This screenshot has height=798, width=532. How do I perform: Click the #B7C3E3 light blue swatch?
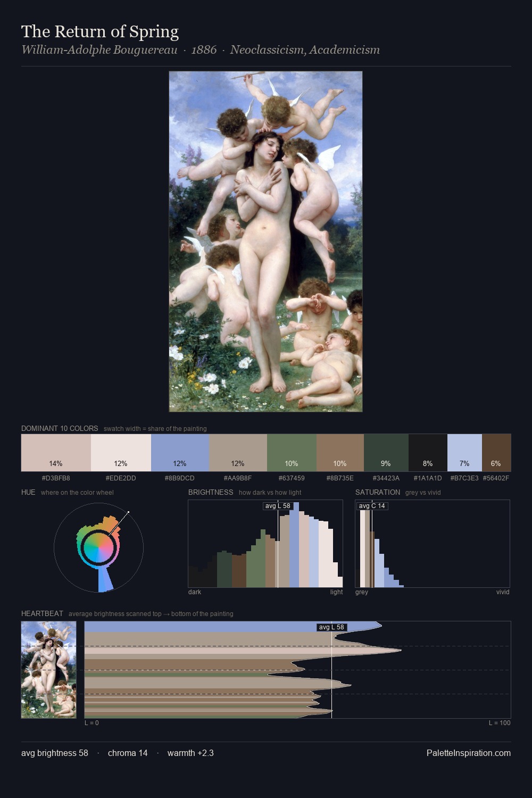coord(464,453)
